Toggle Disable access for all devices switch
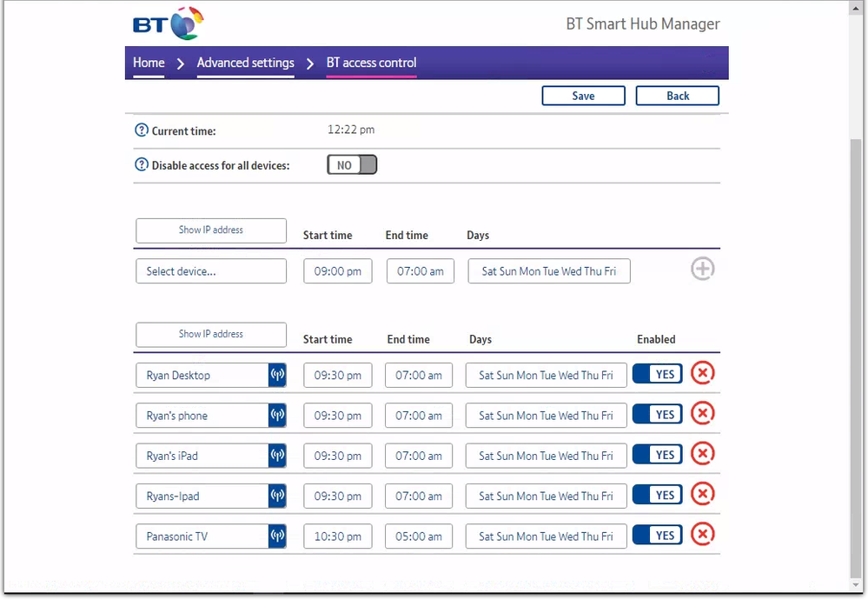Image resolution: width=868 pixels, height=600 pixels. click(x=352, y=164)
